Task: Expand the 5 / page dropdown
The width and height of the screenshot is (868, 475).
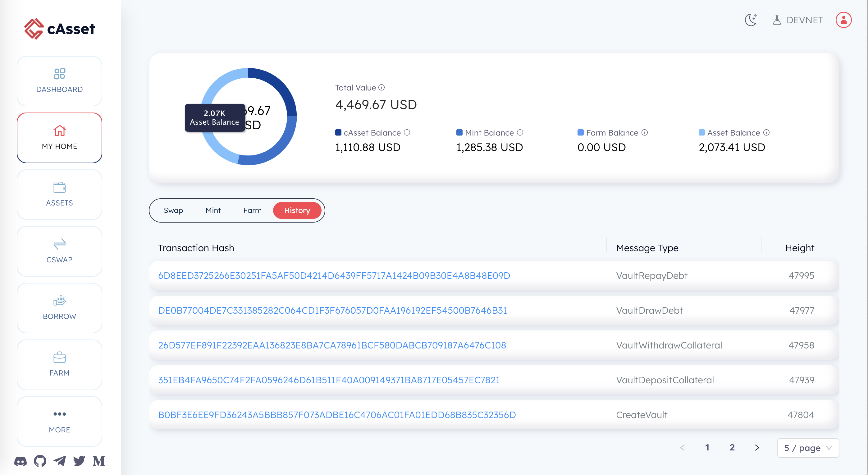Action: pyautogui.click(x=808, y=448)
